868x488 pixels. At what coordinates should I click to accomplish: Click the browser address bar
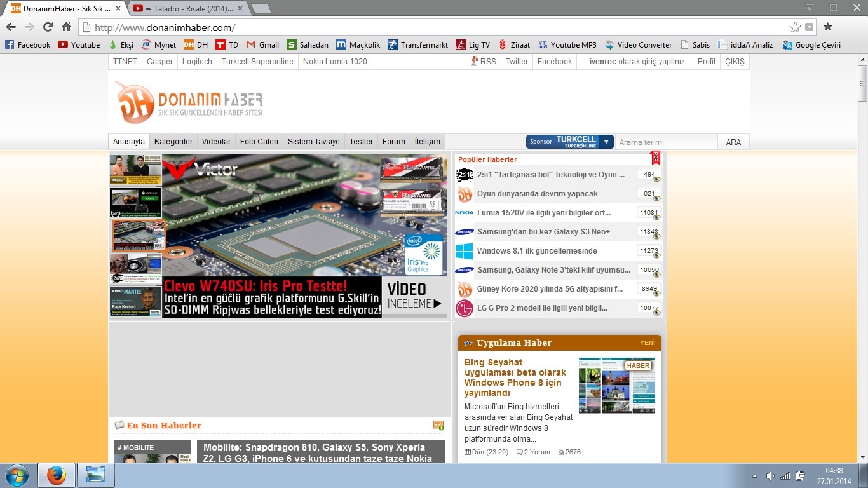438,27
